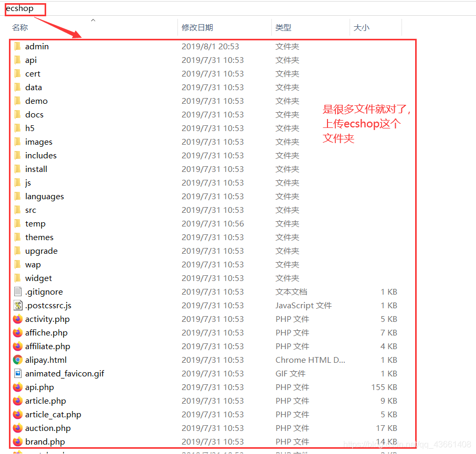This screenshot has width=476, height=454.
Task: Select the folder name upgrade
Action: [x=41, y=251]
